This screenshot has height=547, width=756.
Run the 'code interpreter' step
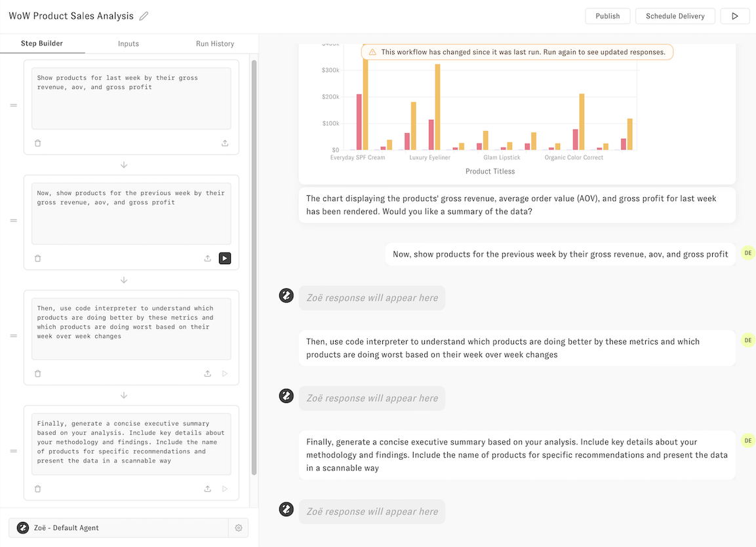point(225,373)
